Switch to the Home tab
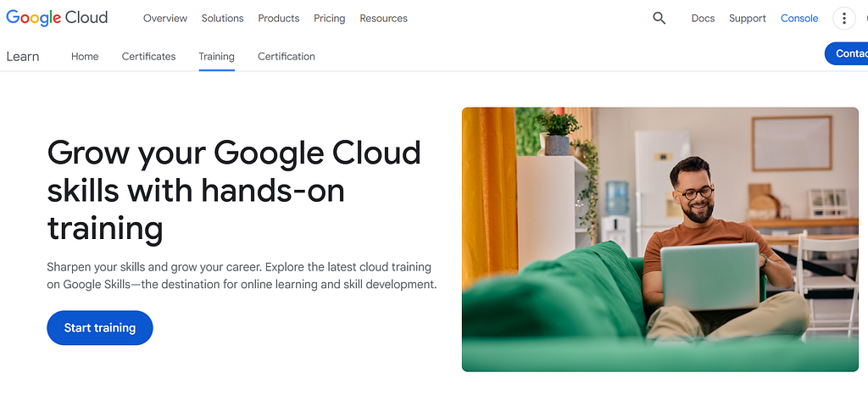Image resolution: width=868 pixels, height=395 pixels. [x=85, y=56]
